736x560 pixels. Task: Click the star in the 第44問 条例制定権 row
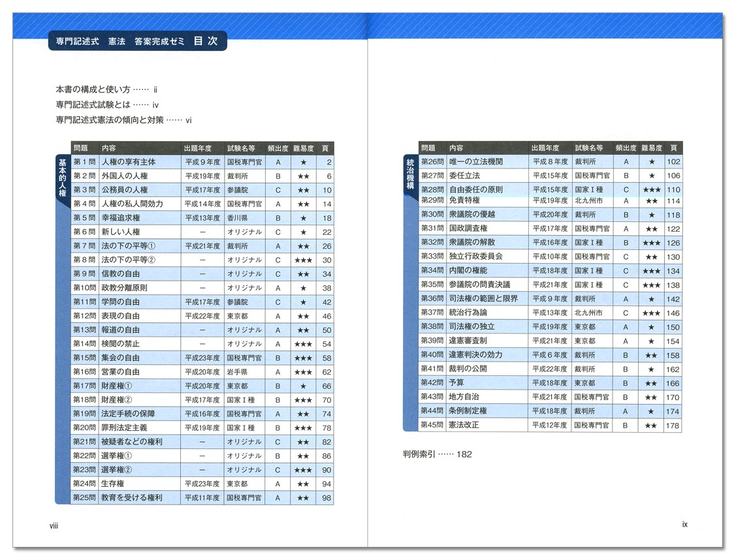pyautogui.click(x=651, y=412)
